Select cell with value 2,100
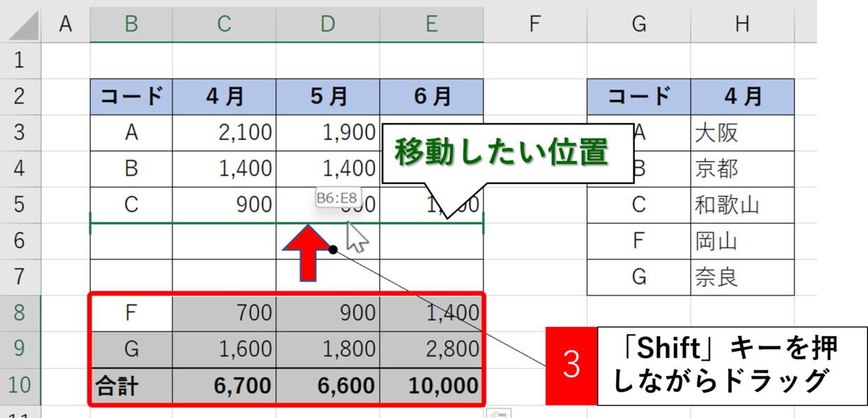Viewport: 868px width, 418px height. coord(224,133)
